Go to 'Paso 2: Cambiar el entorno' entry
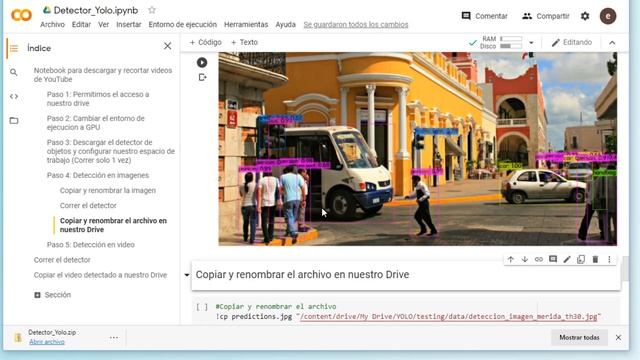640x360 pixels. point(96,123)
